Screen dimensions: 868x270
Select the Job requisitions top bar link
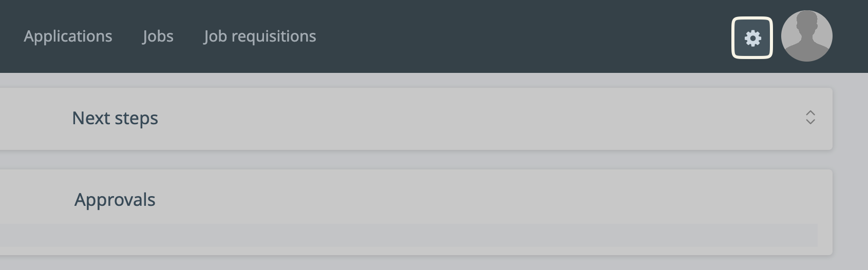point(260,36)
